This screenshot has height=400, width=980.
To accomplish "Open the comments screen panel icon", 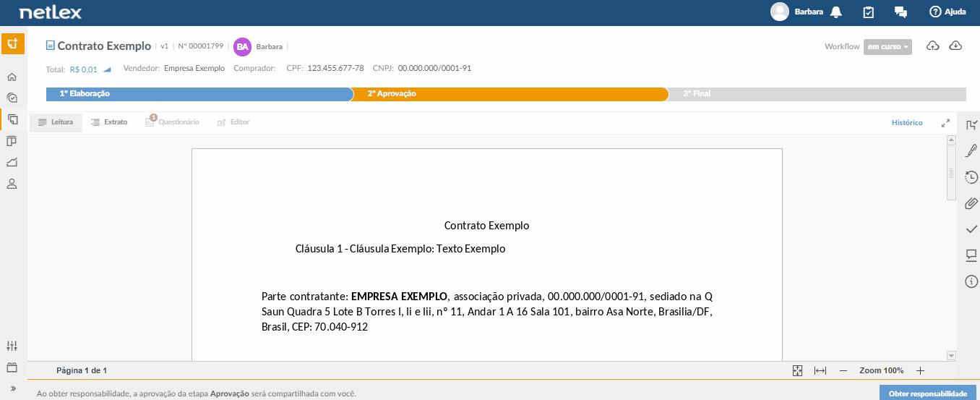I will pyautogui.click(x=971, y=255).
